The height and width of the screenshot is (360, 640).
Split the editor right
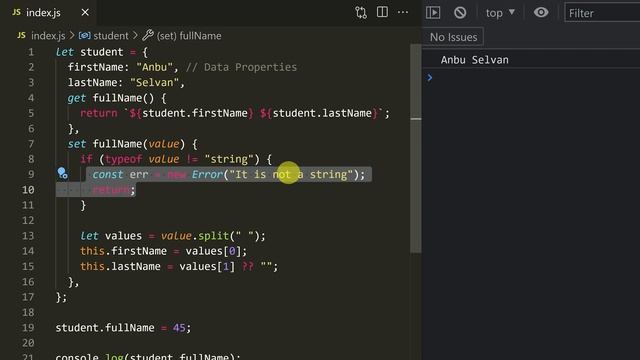click(x=382, y=12)
